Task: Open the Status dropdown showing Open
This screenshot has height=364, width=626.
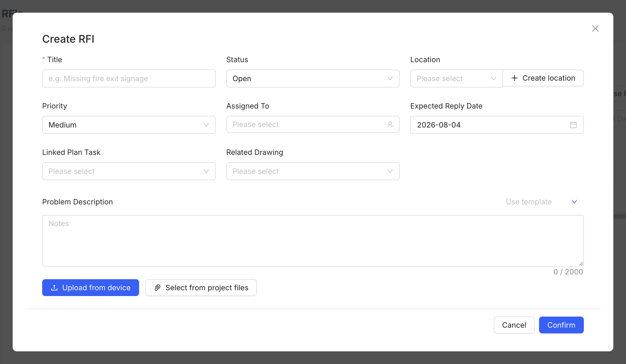Action: 313,78
